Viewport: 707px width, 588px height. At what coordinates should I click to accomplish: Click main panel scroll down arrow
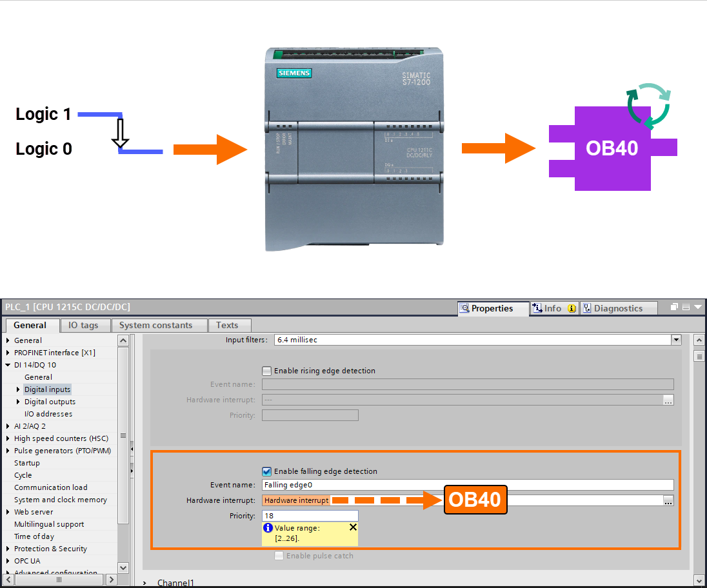tap(699, 580)
